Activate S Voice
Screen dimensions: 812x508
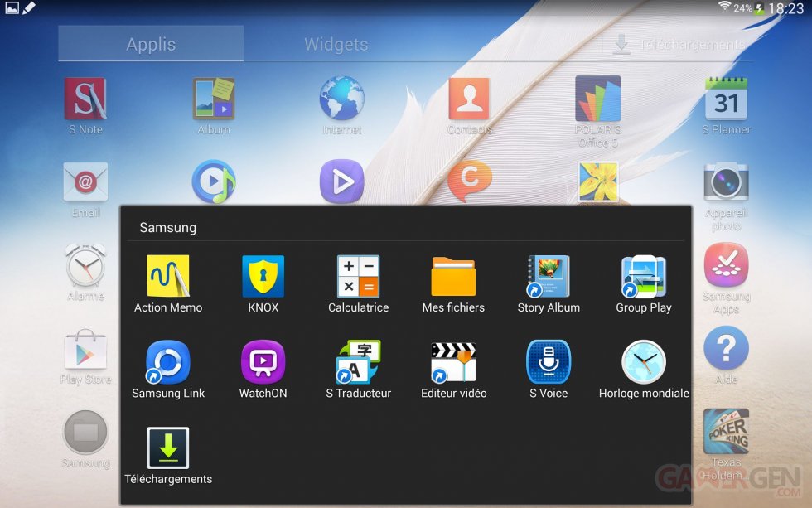click(x=548, y=363)
